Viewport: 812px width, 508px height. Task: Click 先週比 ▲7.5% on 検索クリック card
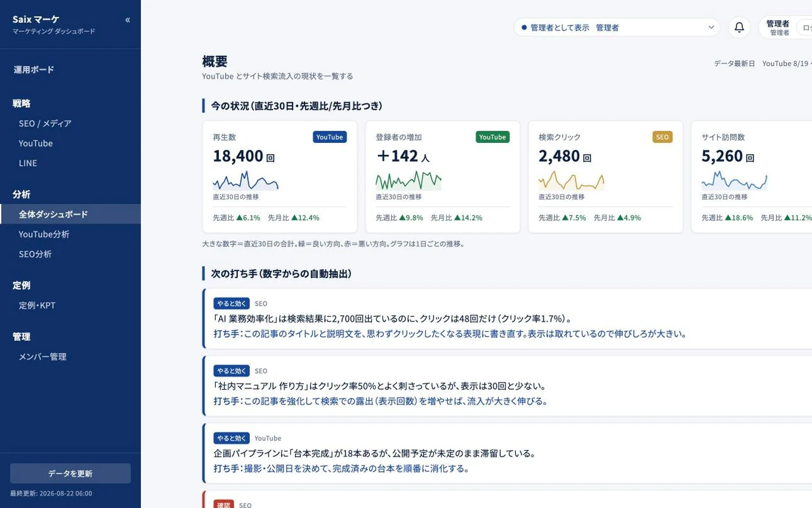pyautogui.click(x=563, y=218)
